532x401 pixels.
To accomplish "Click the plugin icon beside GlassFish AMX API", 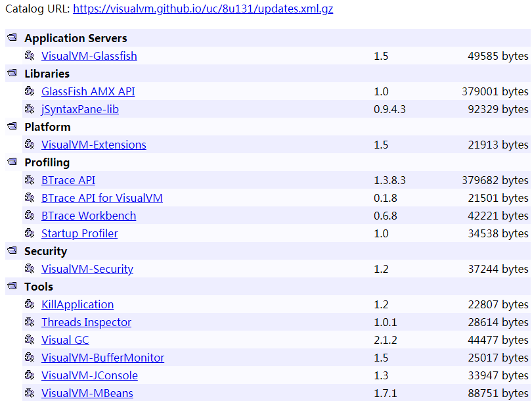I will coord(30,91).
